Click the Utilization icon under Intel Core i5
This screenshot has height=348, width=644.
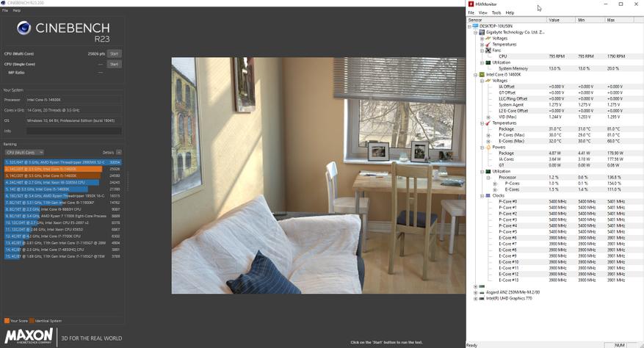488,171
